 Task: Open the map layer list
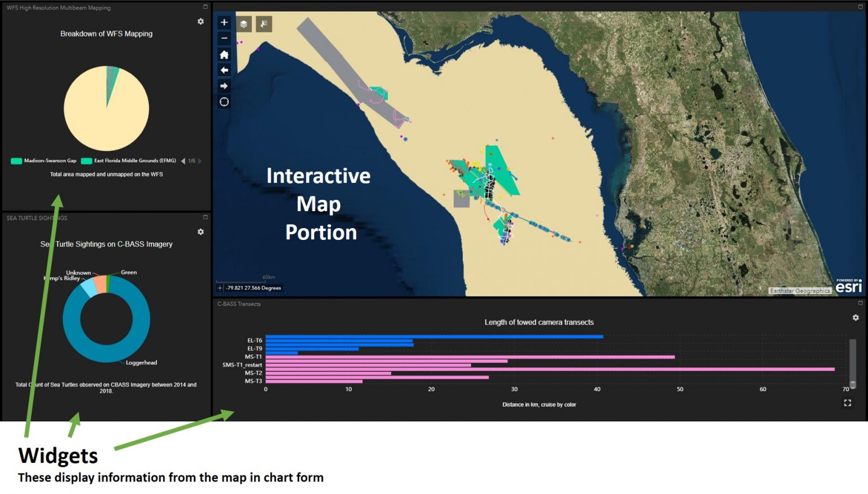[x=244, y=24]
